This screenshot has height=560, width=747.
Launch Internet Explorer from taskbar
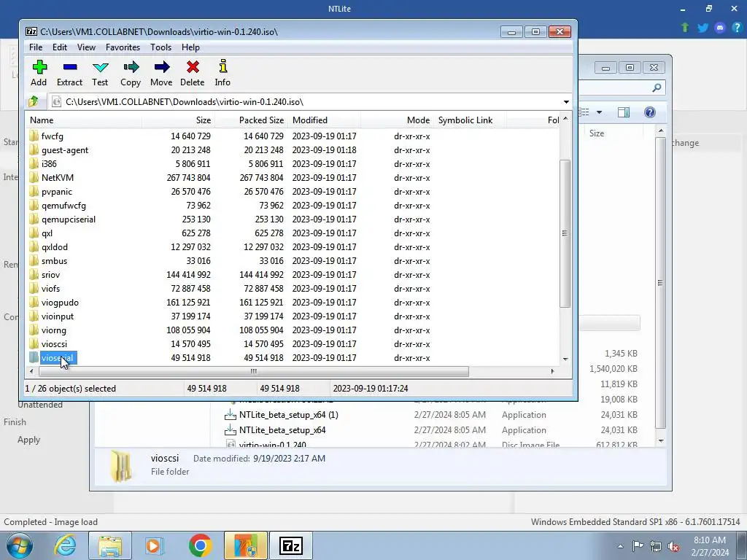point(65,545)
